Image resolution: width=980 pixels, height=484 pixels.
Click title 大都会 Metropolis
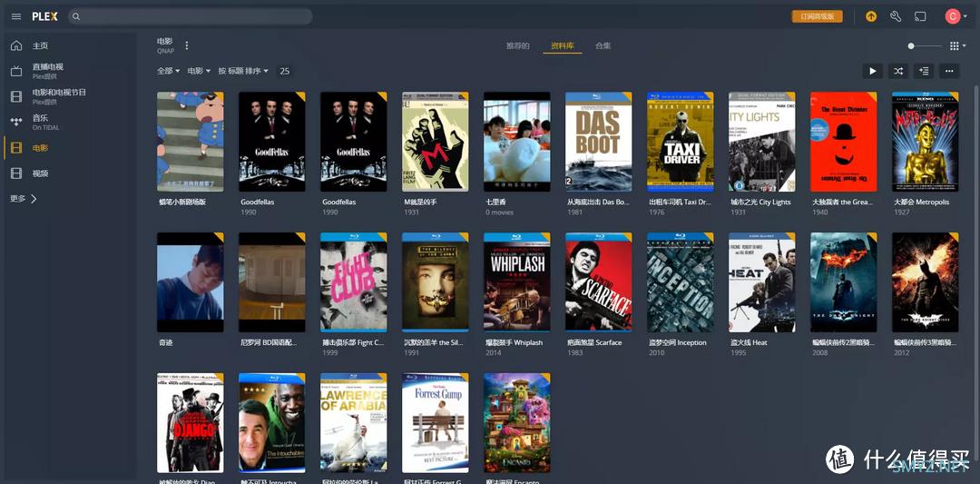[921, 202]
